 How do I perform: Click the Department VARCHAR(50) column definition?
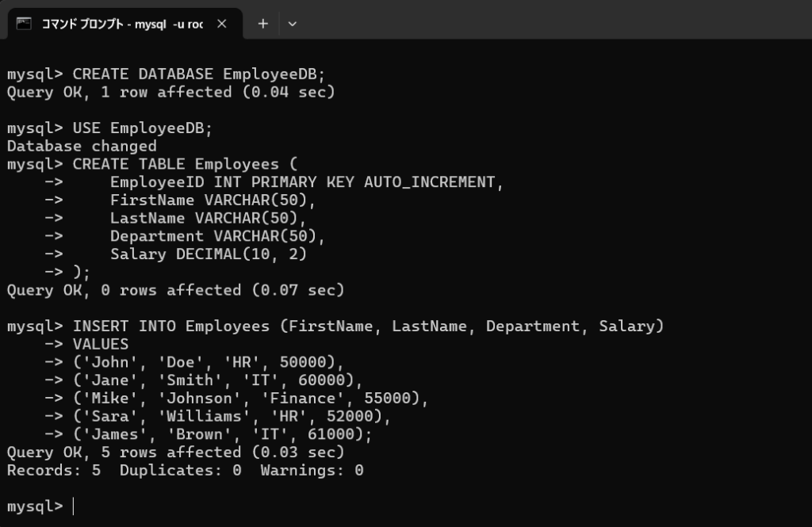tap(217, 236)
